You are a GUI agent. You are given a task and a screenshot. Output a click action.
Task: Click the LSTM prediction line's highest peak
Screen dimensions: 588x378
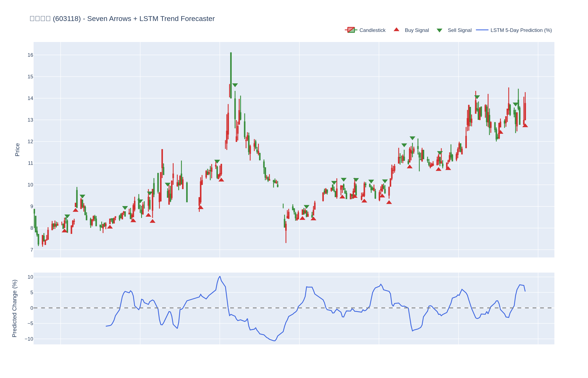pos(220,276)
